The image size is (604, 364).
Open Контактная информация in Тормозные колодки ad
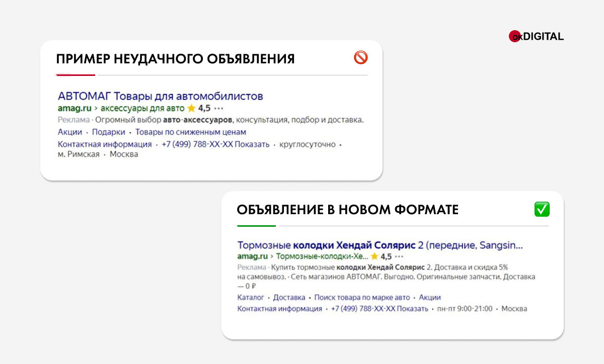[279, 309]
